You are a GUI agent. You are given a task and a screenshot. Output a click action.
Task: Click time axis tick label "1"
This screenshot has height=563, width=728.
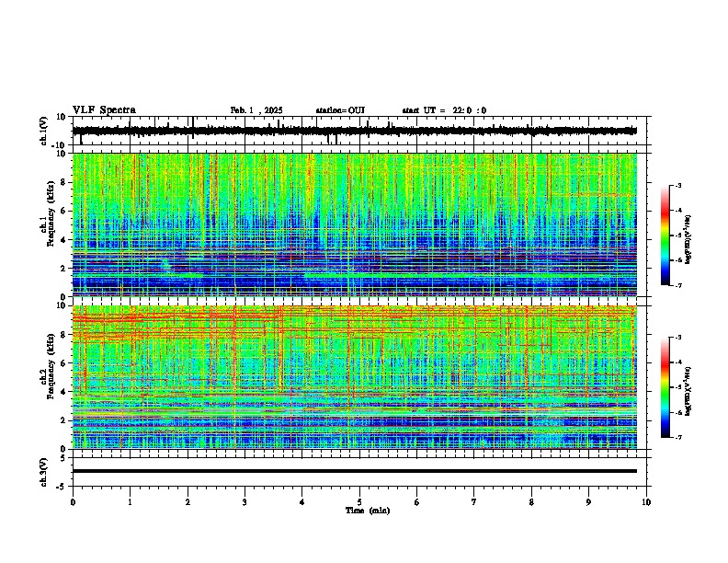(131, 502)
